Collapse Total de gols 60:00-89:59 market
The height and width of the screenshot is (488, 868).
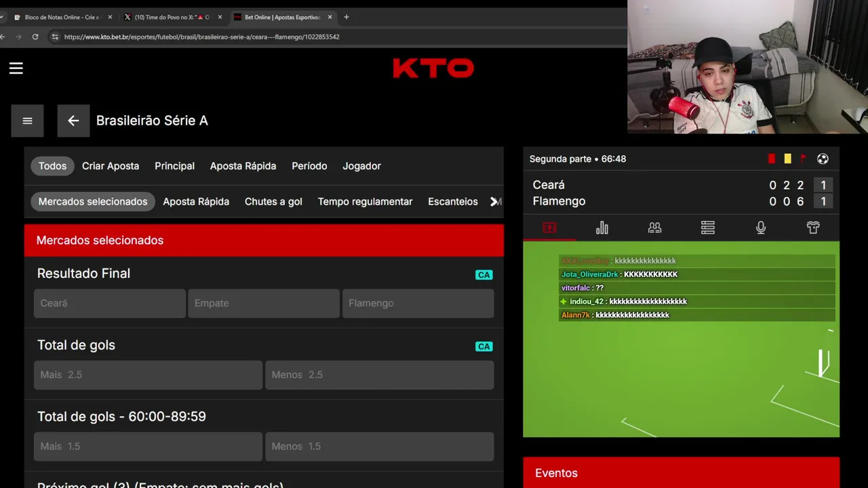(264, 417)
